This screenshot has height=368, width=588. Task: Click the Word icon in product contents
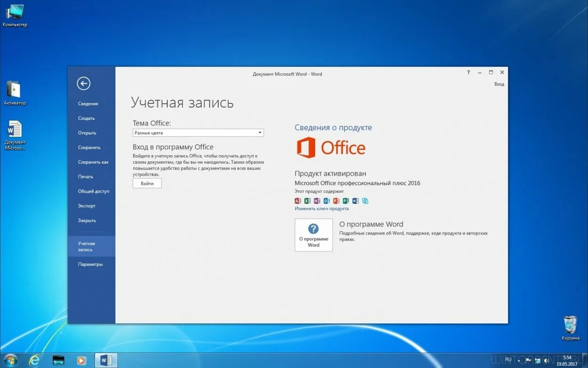click(x=355, y=201)
